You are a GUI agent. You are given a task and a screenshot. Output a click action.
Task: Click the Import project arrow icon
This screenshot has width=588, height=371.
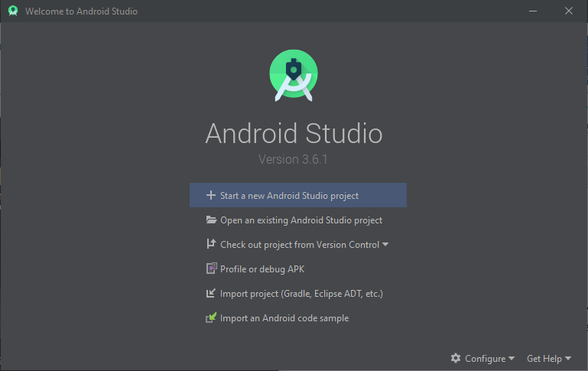(211, 293)
